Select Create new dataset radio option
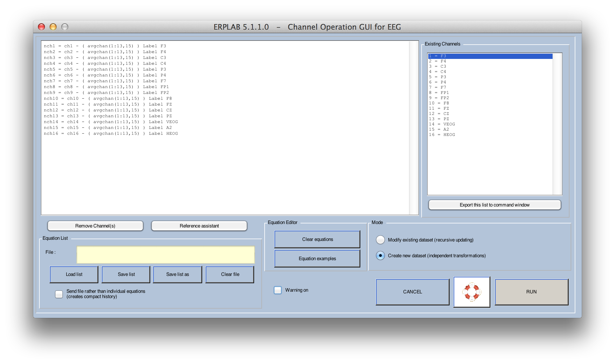This screenshot has height=364, width=615. [x=380, y=256]
